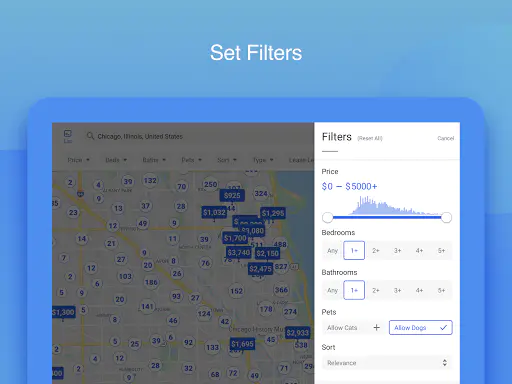Screen dimensions: 512x384
Task: Select 4+ Bedrooms option
Action: point(419,250)
